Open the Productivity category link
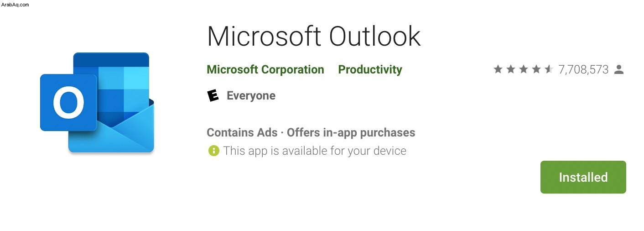Image resolution: width=644 pixels, height=231 pixels. point(370,70)
